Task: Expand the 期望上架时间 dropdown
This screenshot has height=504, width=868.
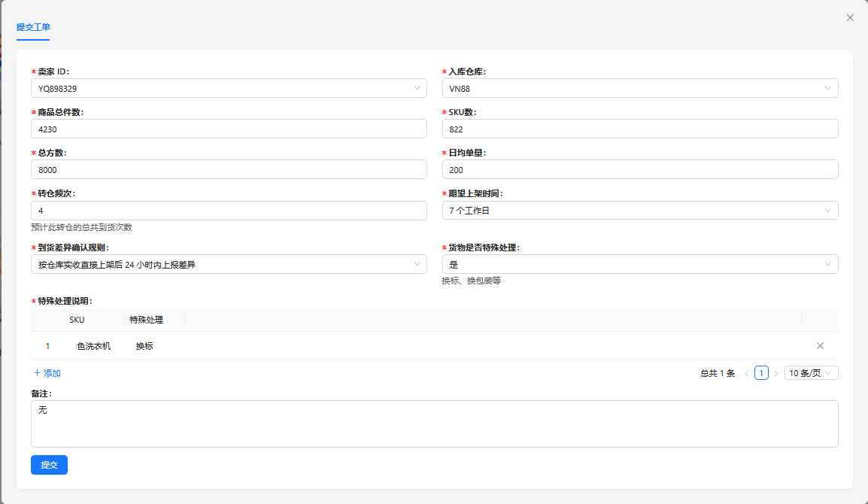Action: (639, 211)
